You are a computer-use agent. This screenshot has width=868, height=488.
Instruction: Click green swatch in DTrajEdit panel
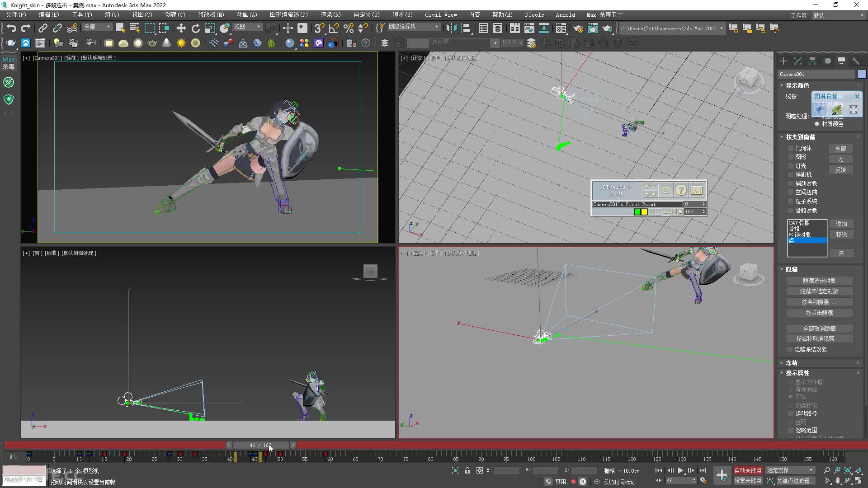637,212
